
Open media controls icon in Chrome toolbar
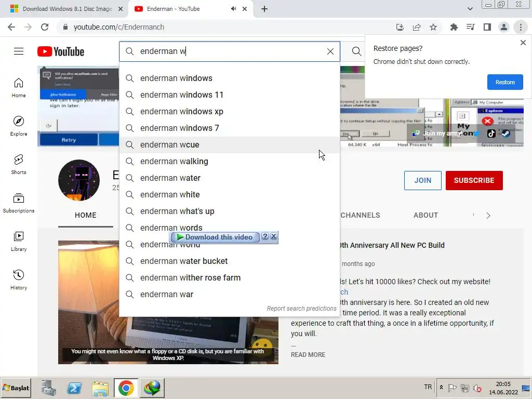point(470,27)
